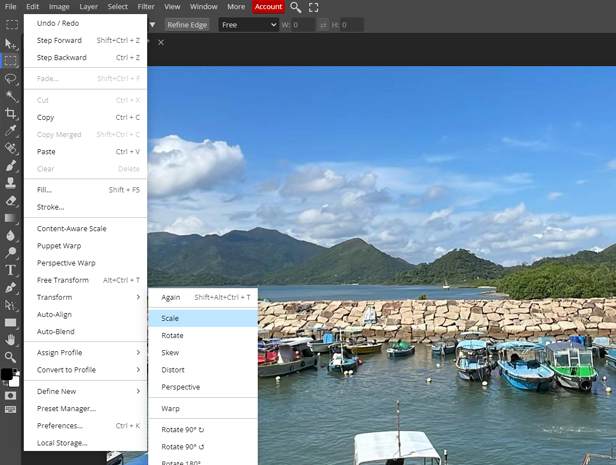
Task: Select the Type tool
Action: 10,270
